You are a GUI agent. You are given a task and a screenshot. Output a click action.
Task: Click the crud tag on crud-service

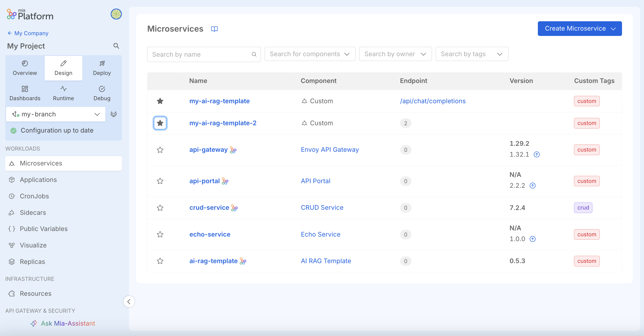583,208
